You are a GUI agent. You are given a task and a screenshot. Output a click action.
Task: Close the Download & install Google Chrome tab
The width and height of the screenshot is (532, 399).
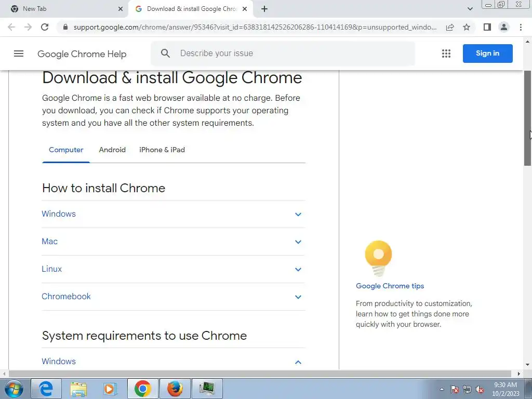245,9
